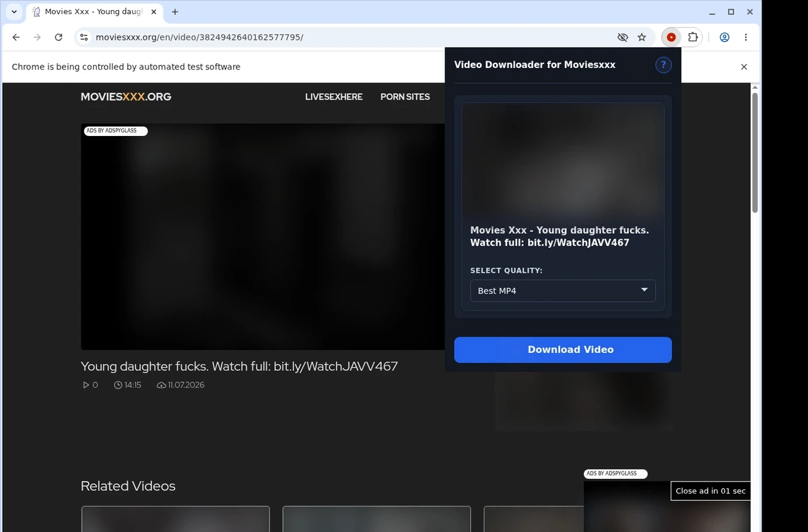Click the upload date icon showing 11.07.2026
Image resolution: width=808 pixels, height=532 pixels.
162,385
